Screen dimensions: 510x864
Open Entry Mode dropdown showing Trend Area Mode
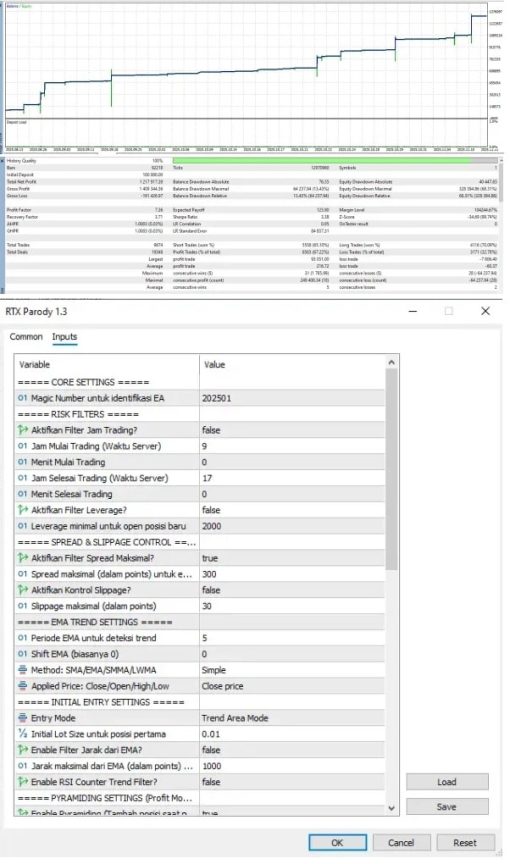click(292, 717)
